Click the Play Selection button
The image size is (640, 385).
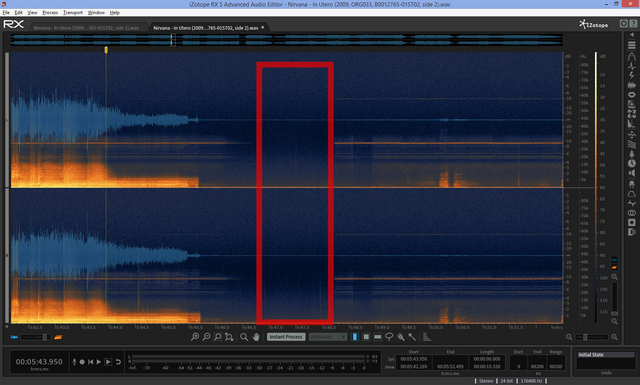[x=108, y=362]
